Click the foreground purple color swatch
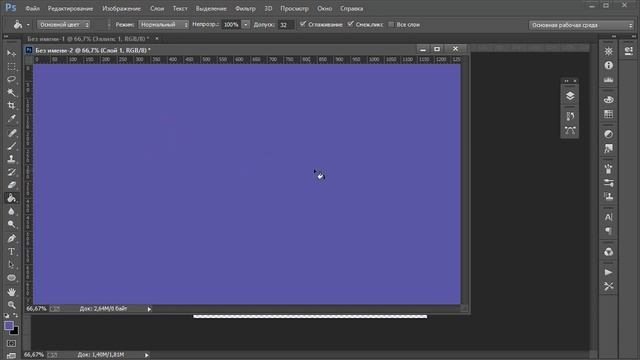 tap(9, 326)
